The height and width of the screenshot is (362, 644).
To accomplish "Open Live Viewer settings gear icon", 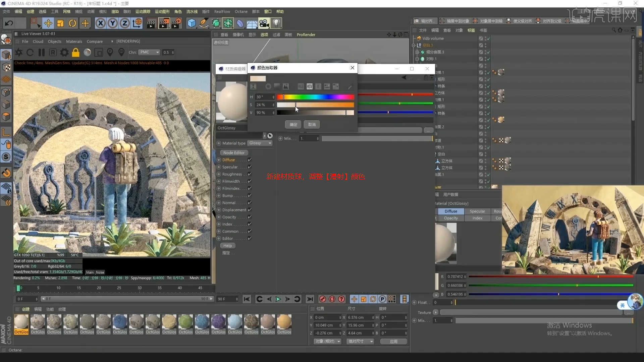I will [x=64, y=53].
